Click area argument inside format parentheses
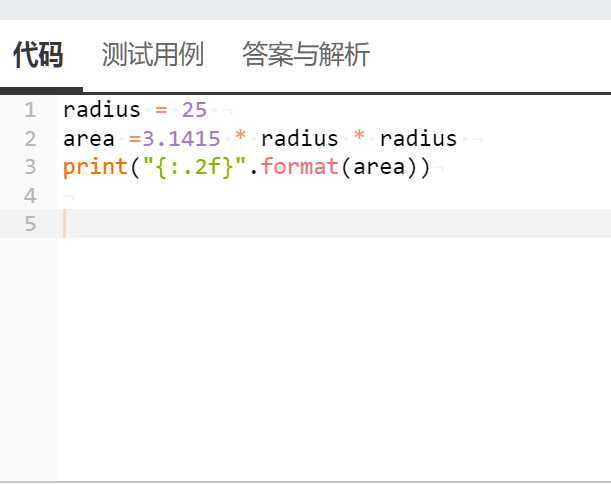The height and width of the screenshot is (485, 611). (x=379, y=167)
